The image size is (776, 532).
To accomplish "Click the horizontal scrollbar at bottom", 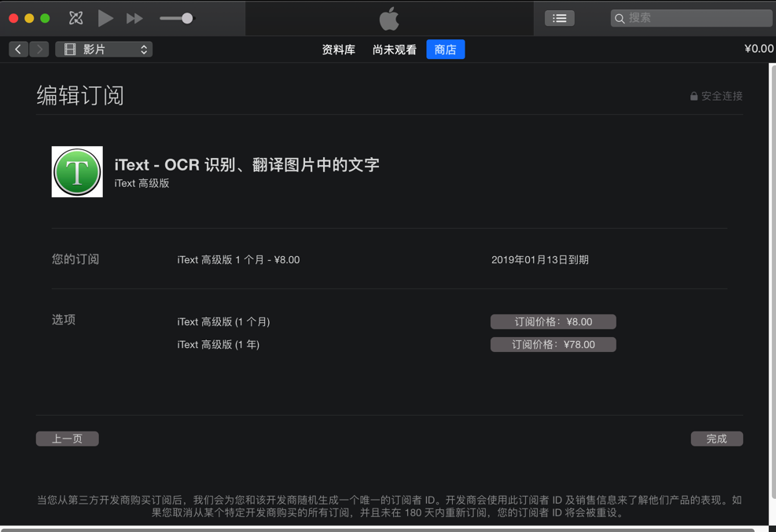I will (x=377, y=530).
